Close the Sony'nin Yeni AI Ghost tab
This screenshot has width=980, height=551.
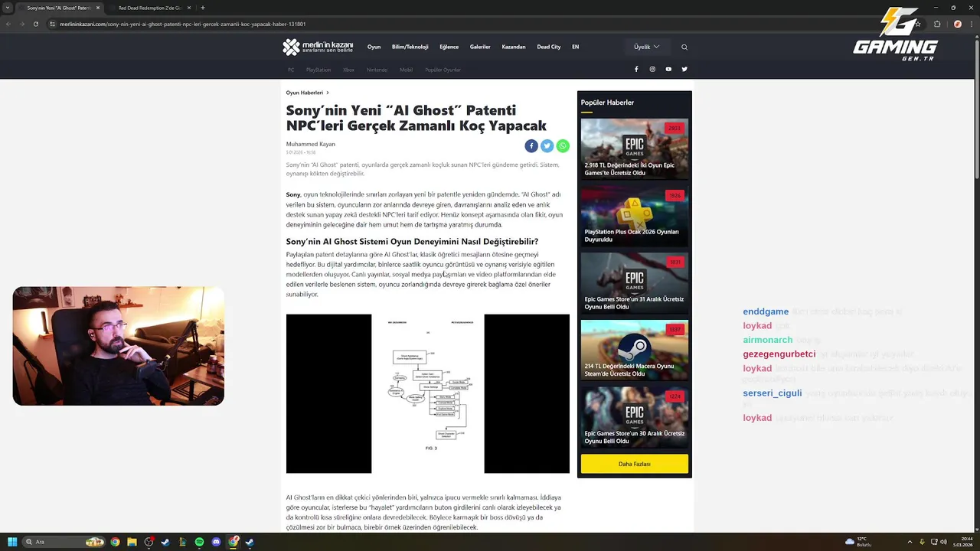click(x=98, y=8)
